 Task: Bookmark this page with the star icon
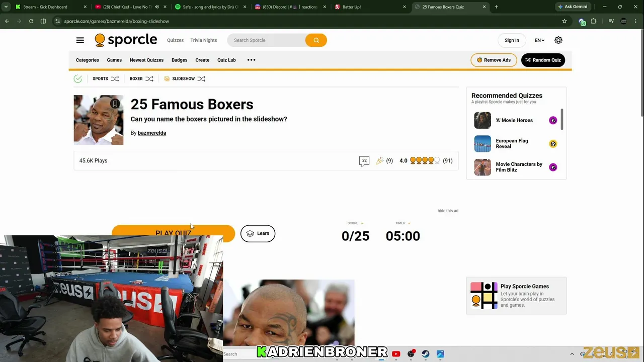pyautogui.click(x=565, y=21)
